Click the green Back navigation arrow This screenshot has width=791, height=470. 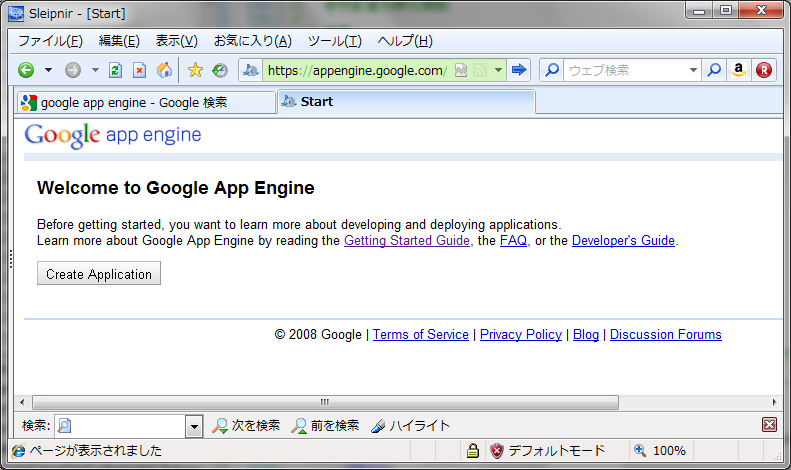coord(26,70)
